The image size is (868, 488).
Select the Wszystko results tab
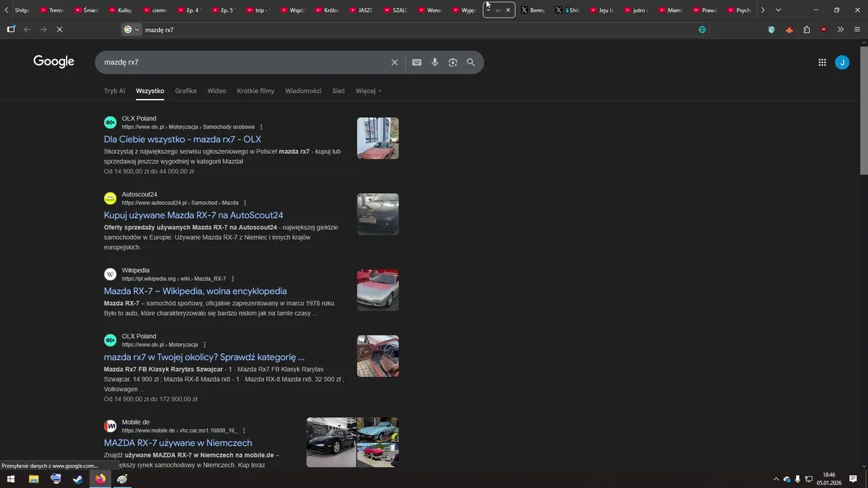150,91
